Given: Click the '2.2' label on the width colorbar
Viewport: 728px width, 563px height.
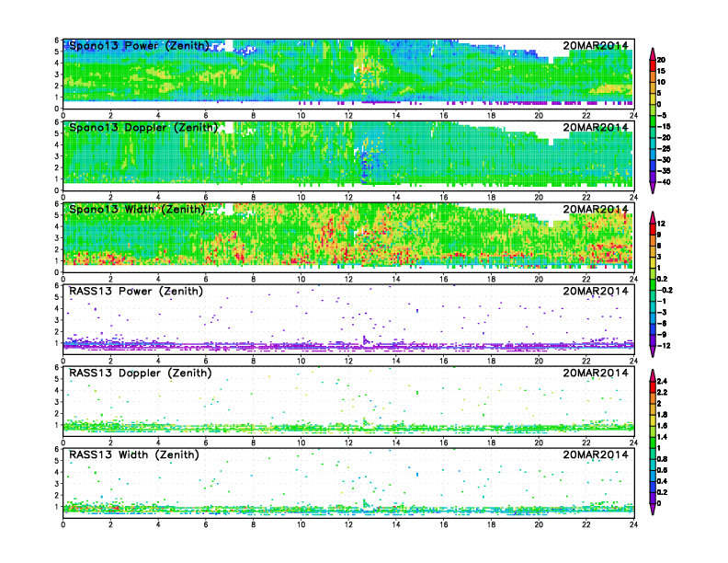Looking at the screenshot, I should click(663, 393).
